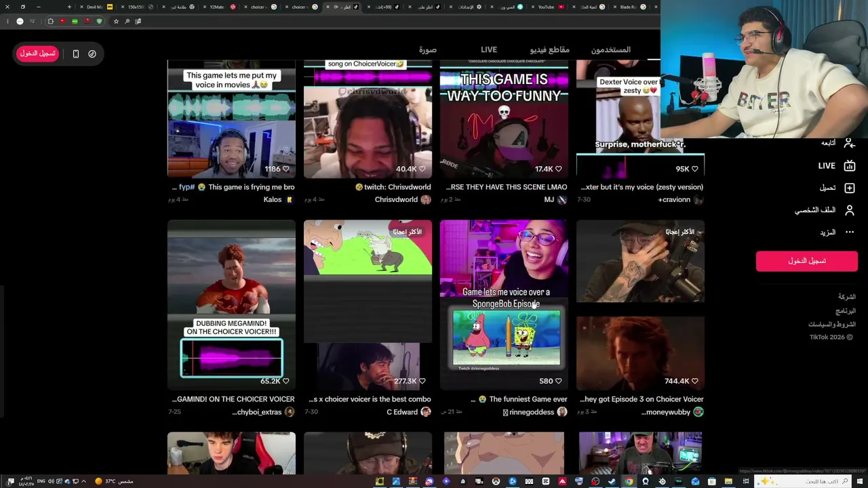This screenshot has height=488, width=868.
Task: Click the upload (تحميل) plus icon
Action: pos(849,188)
